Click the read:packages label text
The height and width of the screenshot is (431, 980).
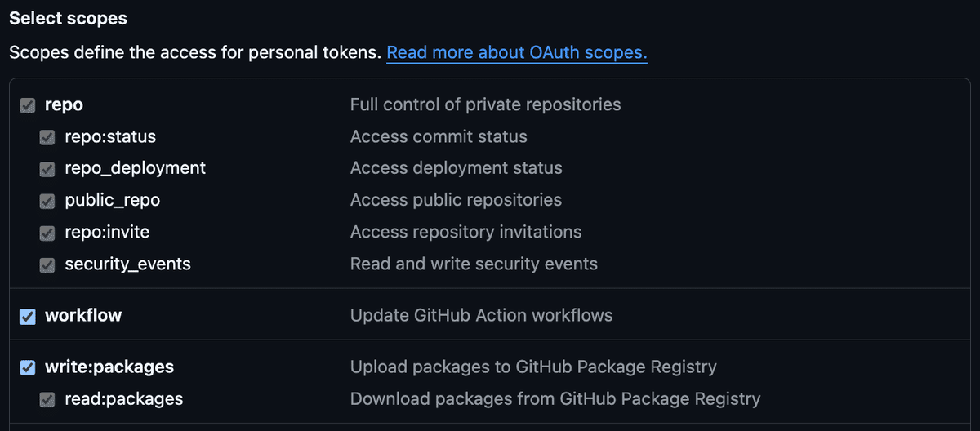[124, 398]
